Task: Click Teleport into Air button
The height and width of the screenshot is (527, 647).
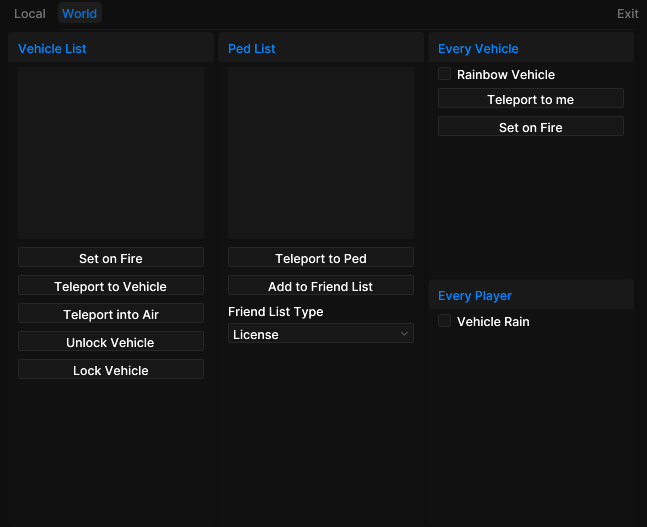Action: tap(111, 314)
